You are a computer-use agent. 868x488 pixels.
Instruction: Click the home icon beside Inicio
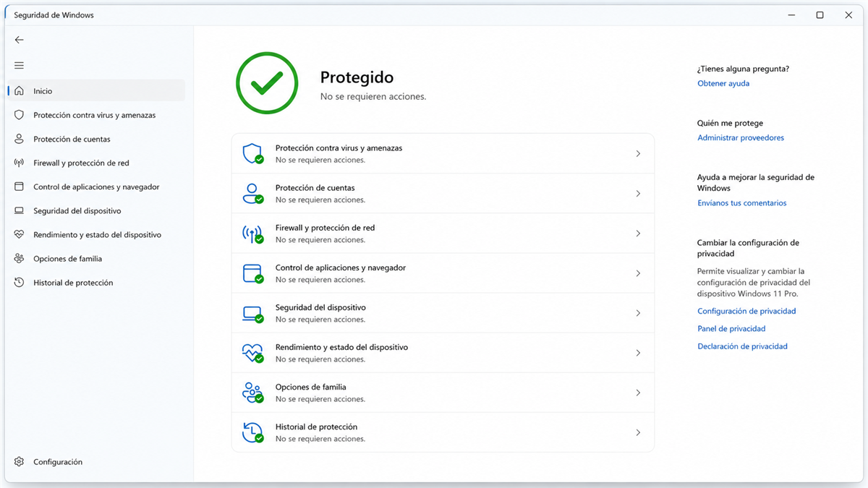(x=20, y=91)
